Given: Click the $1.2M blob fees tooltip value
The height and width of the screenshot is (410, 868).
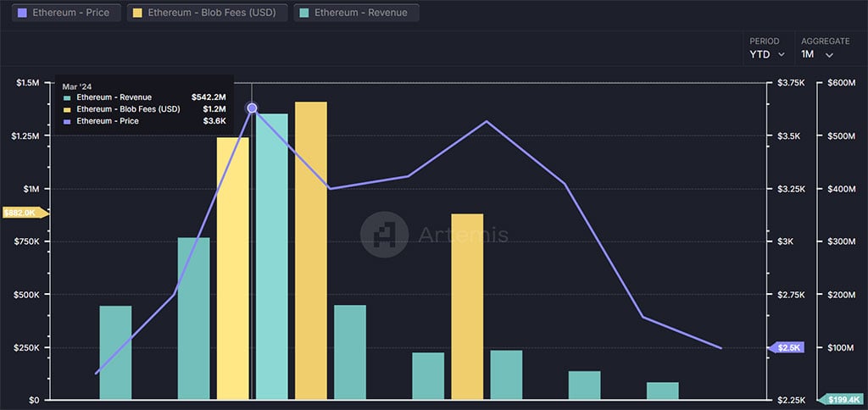Looking at the screenshot, I should coord(214,109).
